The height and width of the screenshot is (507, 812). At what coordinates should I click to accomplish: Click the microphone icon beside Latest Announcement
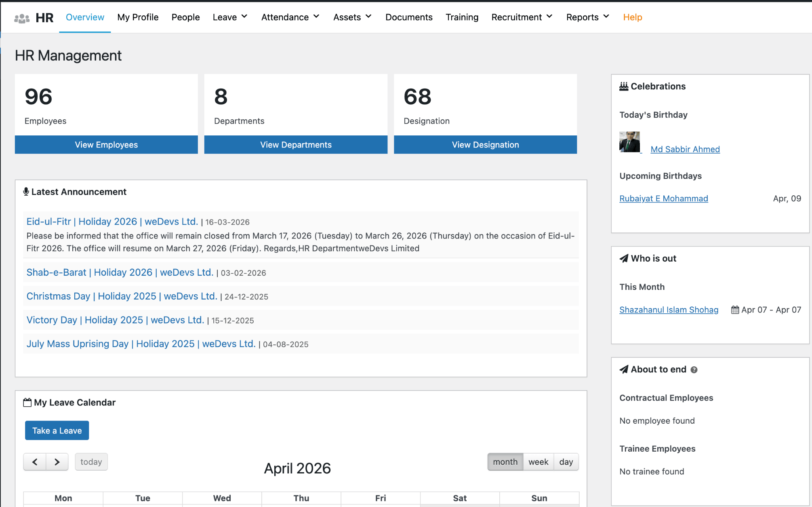pos(26,191)
